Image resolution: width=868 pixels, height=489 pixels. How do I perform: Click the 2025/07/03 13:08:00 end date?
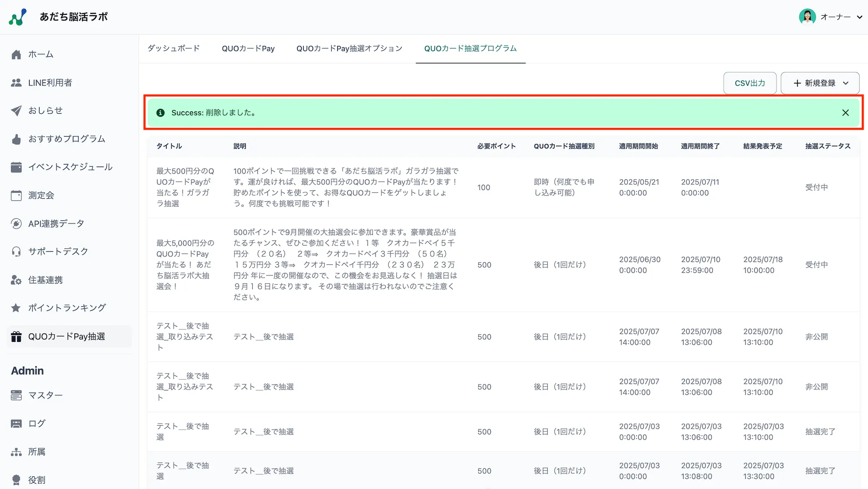click(701, 471)
